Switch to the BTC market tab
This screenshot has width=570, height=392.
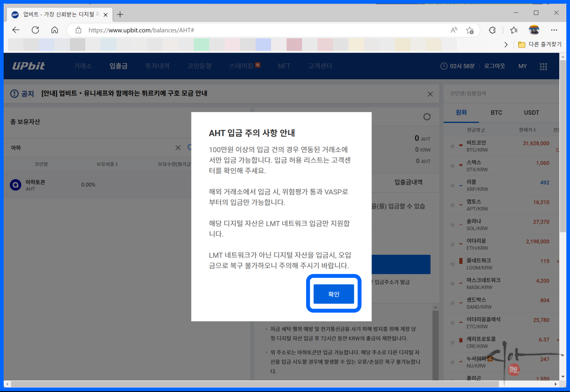[496, 113]
